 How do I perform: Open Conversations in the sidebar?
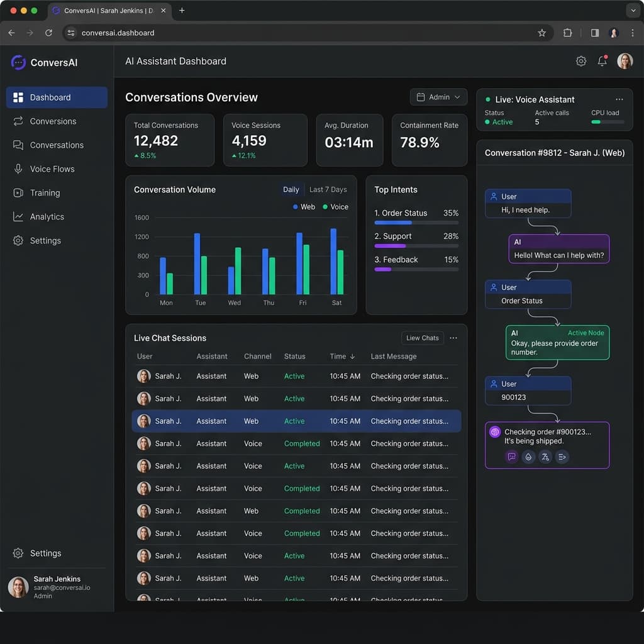(57, 145)
